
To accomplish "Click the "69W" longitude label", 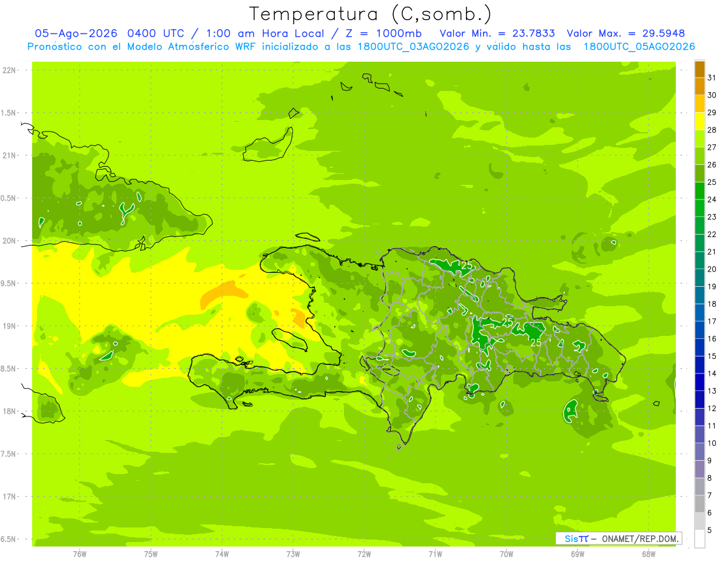I will 578,554.
